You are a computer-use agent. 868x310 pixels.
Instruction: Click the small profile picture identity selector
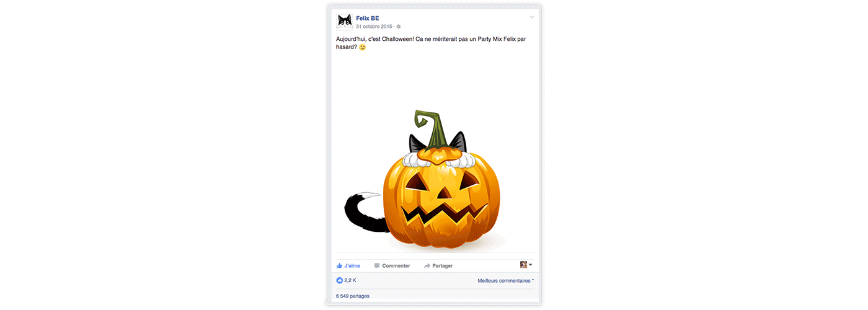pos(523,265)
